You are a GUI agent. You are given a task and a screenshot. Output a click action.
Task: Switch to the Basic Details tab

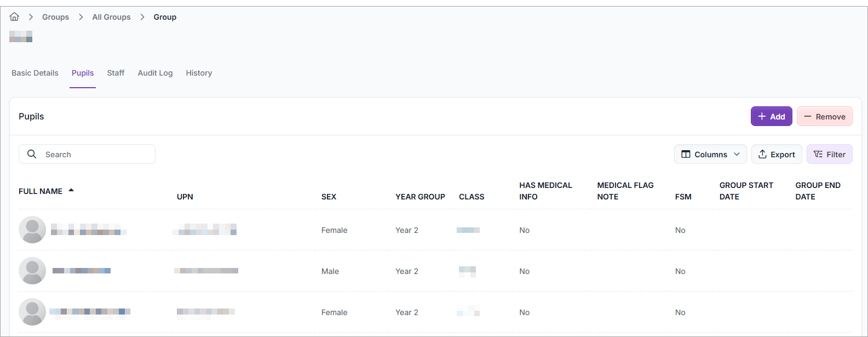(35, 73)
